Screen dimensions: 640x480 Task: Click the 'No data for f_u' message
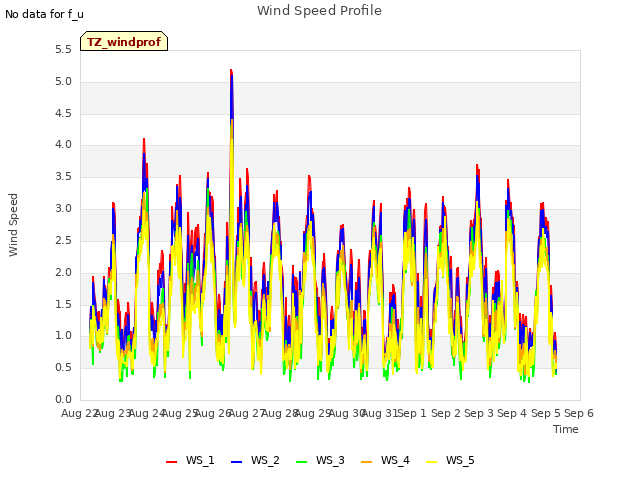44,14
